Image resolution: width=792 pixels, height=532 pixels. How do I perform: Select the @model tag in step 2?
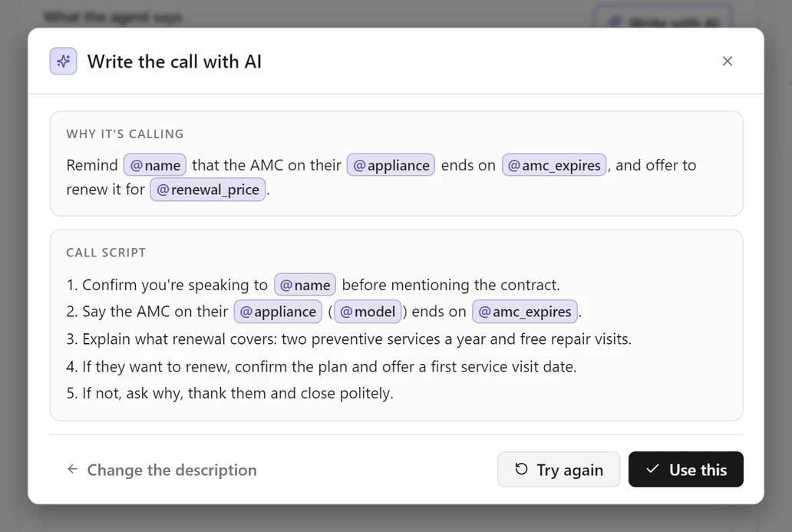(x=368, y=312)
